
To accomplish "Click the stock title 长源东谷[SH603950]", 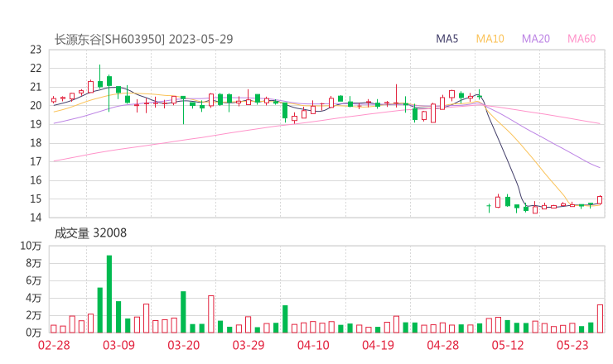I will click(109, 39).
